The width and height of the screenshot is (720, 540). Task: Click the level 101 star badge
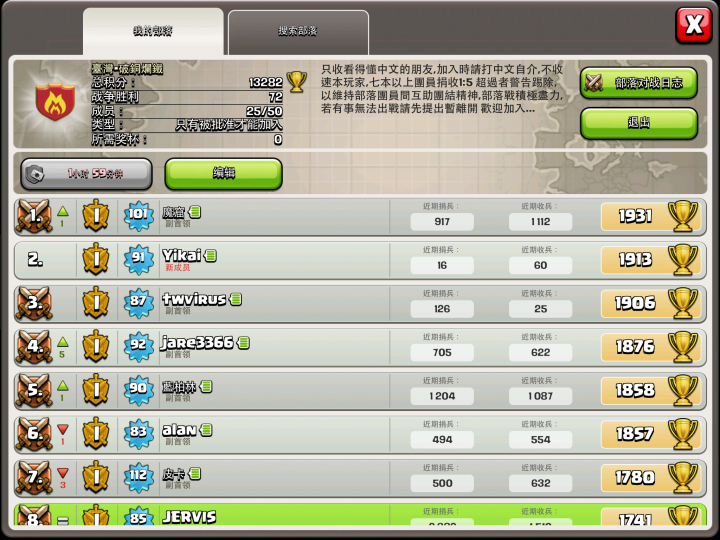[x=138, y=216]
